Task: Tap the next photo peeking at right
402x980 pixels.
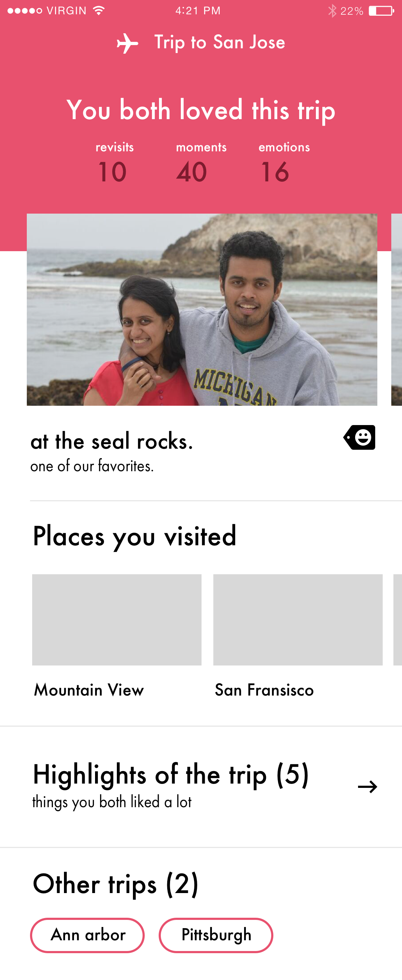Action: tap(396, 309)
